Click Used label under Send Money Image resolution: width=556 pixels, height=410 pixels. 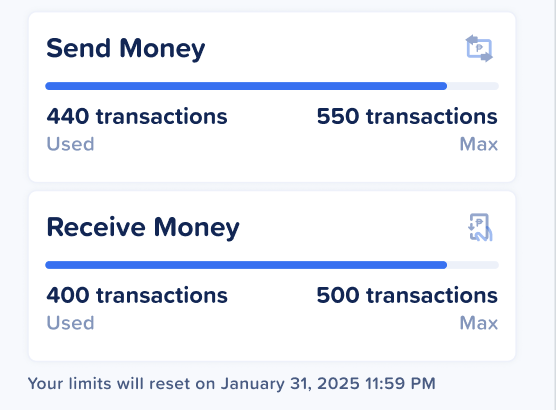[x=70, y=144]
